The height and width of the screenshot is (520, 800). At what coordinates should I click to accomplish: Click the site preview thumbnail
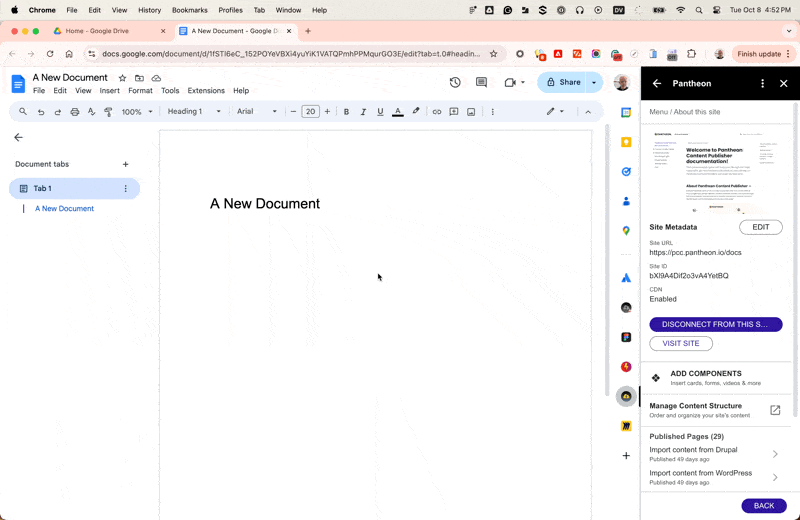click(715, 170)
